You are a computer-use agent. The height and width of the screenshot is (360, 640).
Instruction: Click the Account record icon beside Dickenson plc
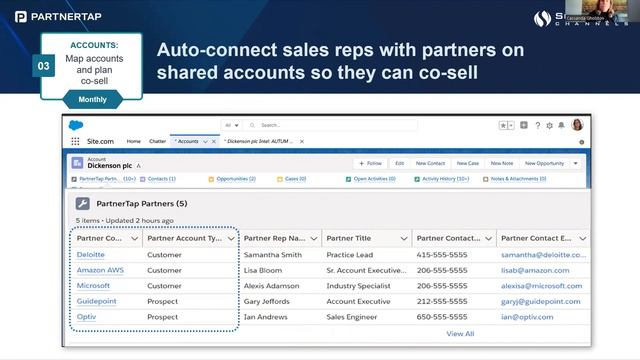77,163
